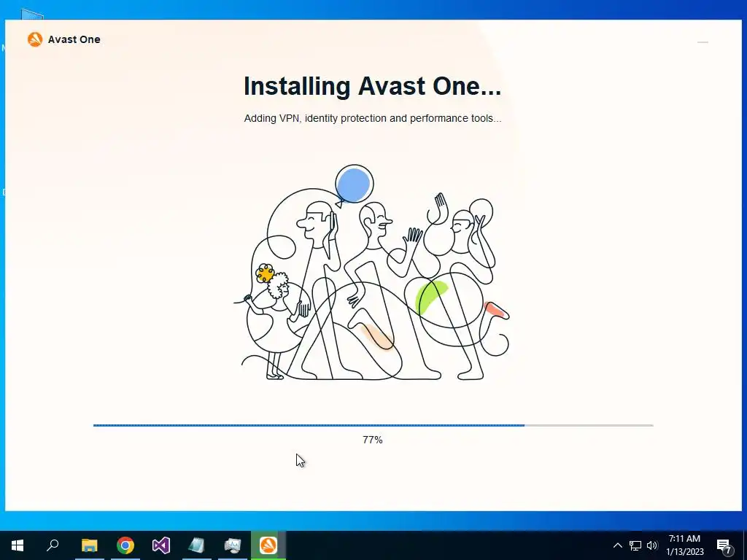The width and height of the screenshot is (747, 560).
Task: Click the people illustration graphic
Action: pyautogui.click(x=372, y=273)
